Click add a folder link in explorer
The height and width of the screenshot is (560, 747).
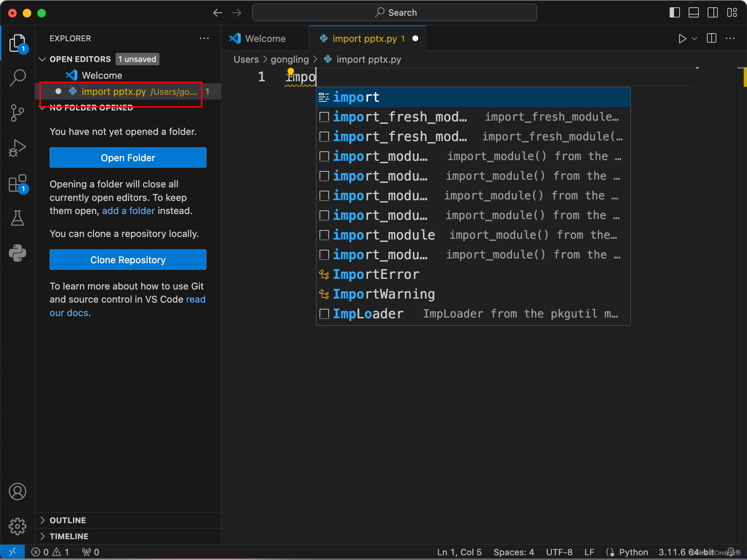(x=126, y=211)
